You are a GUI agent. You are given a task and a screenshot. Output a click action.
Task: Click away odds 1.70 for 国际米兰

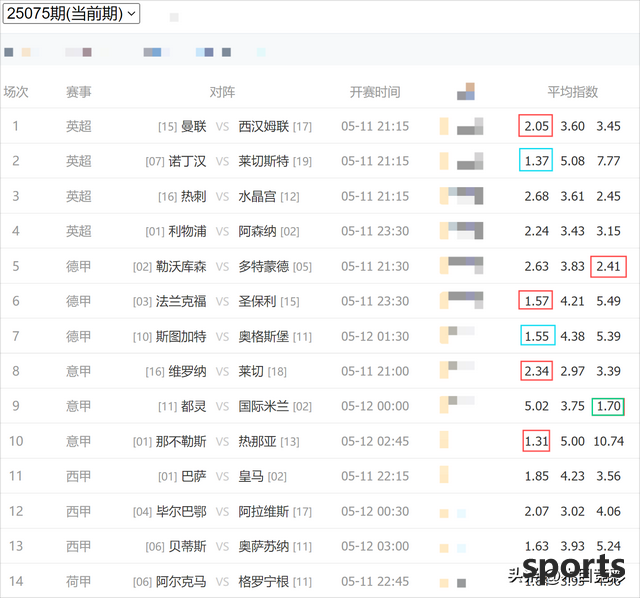tap(608, 407)
